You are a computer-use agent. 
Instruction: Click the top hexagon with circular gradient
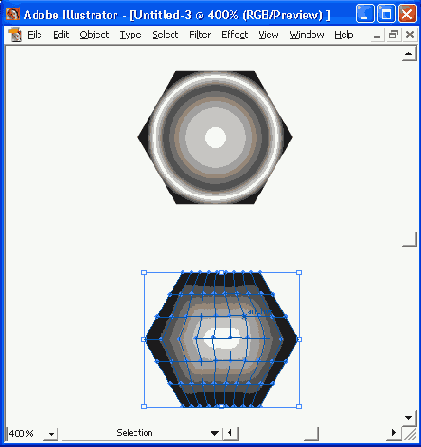(215, 137)
